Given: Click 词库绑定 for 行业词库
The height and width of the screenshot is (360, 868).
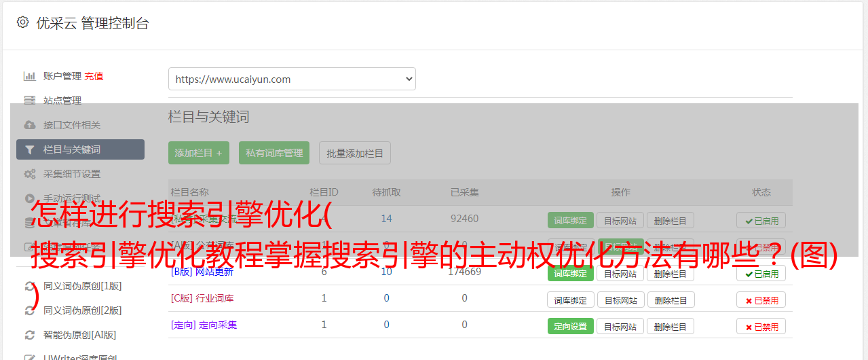Looking at the screenshot, I should (570, 300).
